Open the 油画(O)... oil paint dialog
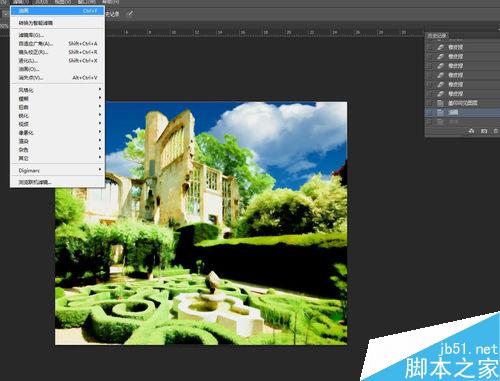Viewport: 500px width, 381px height. click(57, 69)
